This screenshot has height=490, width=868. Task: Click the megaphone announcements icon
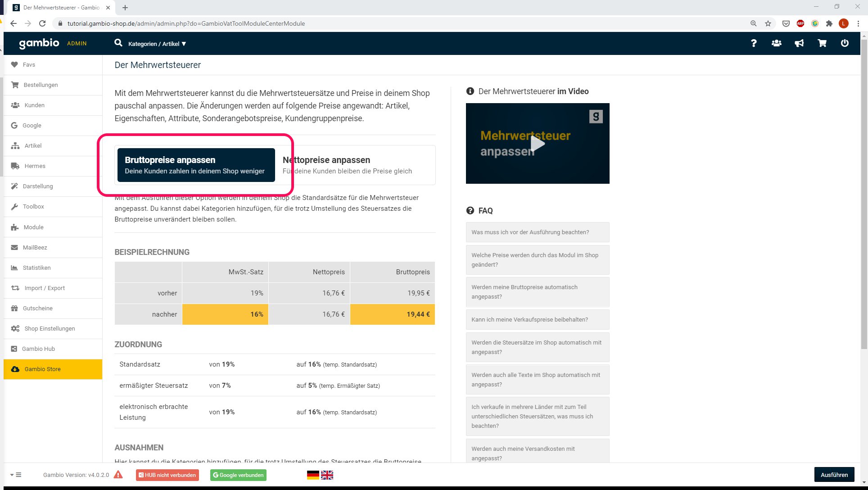(x=799, y=43)
